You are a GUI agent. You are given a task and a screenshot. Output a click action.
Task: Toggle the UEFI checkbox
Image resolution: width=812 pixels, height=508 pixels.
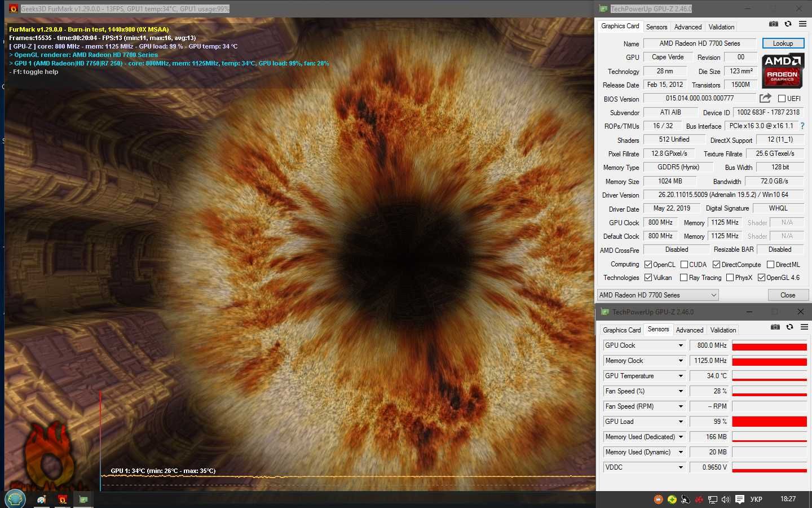pyautogui.click(x=782, y=99)
